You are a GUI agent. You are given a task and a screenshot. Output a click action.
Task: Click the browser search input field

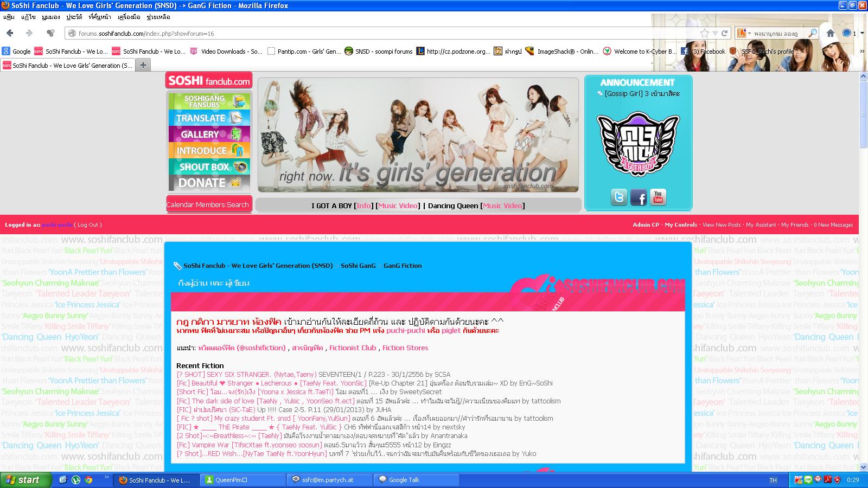point(778,34)
